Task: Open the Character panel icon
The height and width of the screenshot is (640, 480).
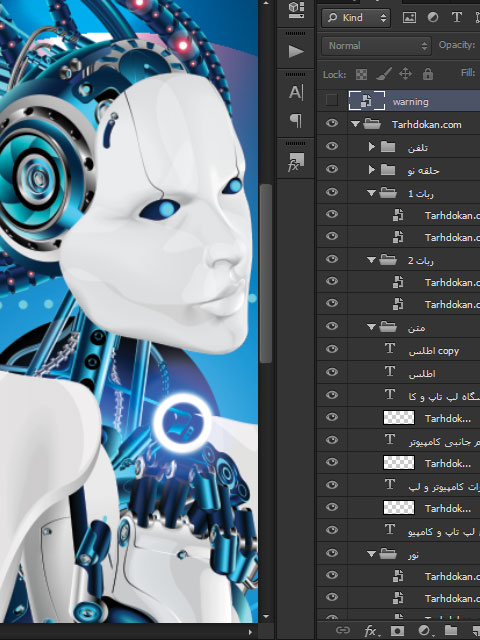Action: click(296, 92)
